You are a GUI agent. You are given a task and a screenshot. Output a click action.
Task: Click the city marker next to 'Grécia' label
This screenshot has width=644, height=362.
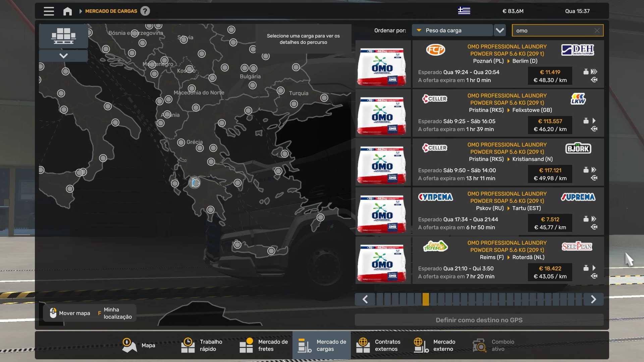click(x=181, y=142)
